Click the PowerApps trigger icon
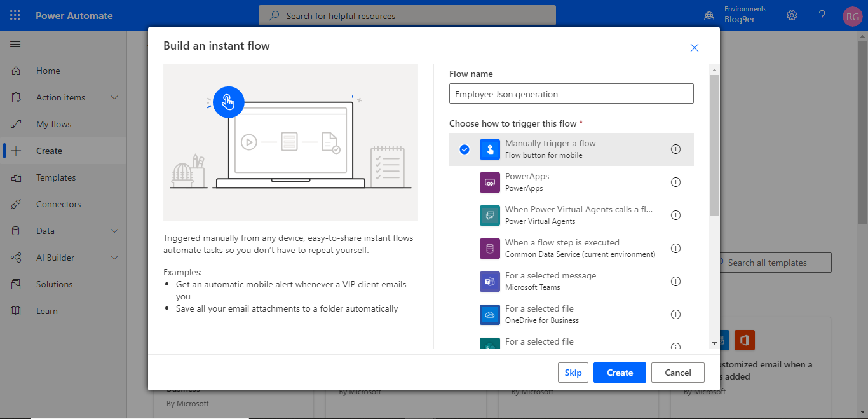 pyautogui.click(x=489, y=182)
